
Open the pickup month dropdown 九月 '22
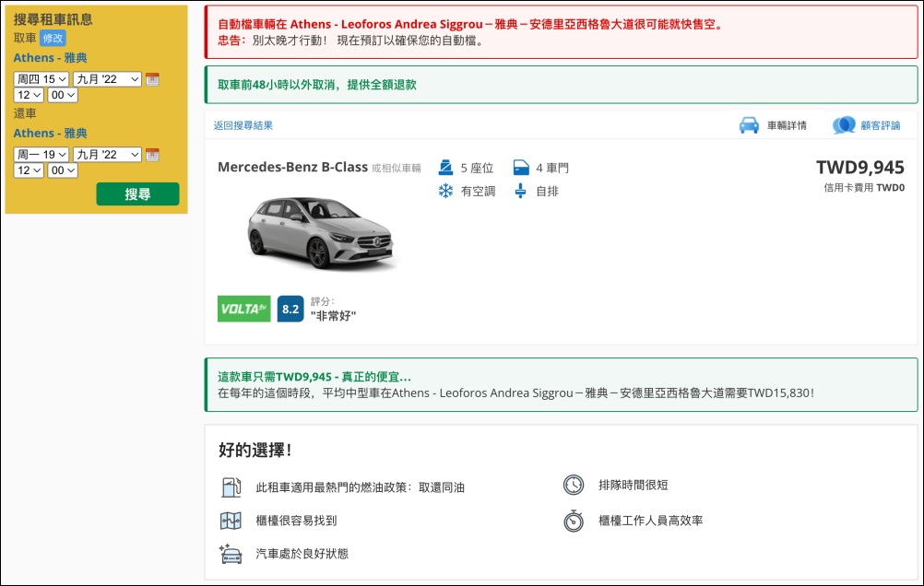coord(107,79)
